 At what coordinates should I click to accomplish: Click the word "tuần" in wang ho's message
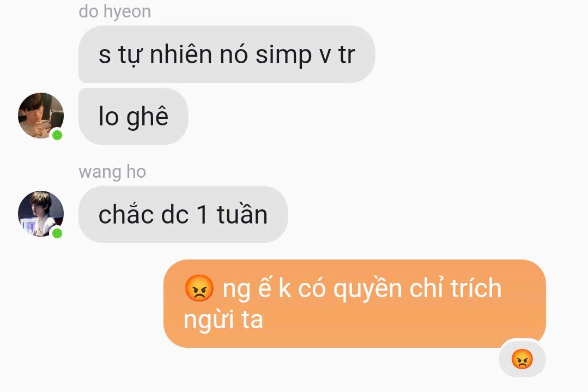click(x=243, y=214)
